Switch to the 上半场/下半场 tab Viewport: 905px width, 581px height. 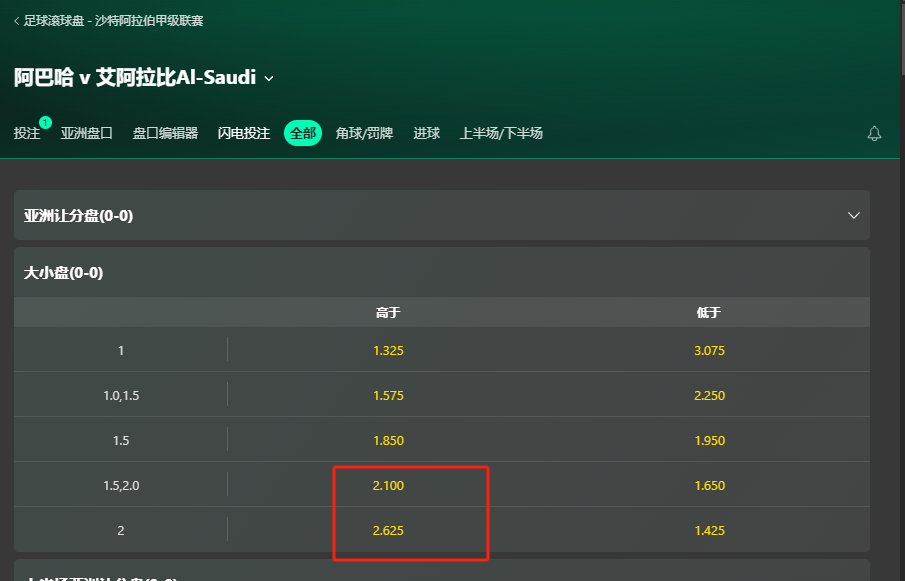[501, 133]
